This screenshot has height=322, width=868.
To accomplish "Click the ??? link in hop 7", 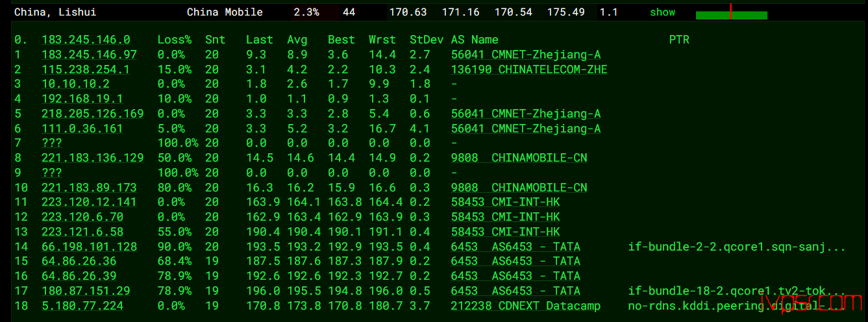I will pos(52,143).
